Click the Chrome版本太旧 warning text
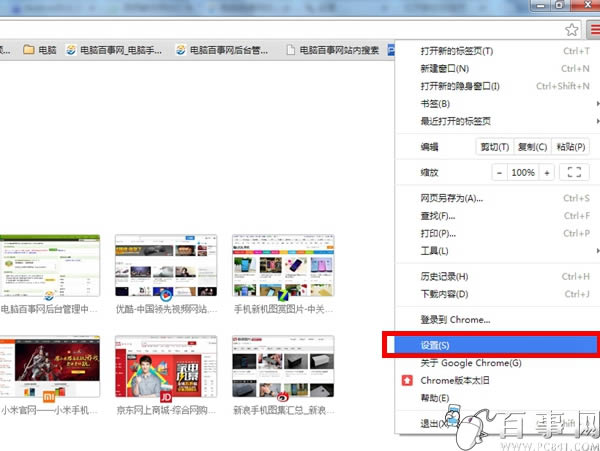The height and width of the screenshot is (451, 600). tap(455, 381)
